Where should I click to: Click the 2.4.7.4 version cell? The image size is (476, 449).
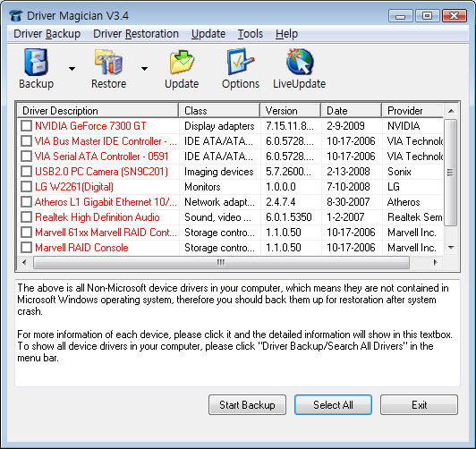pos(281,202)
